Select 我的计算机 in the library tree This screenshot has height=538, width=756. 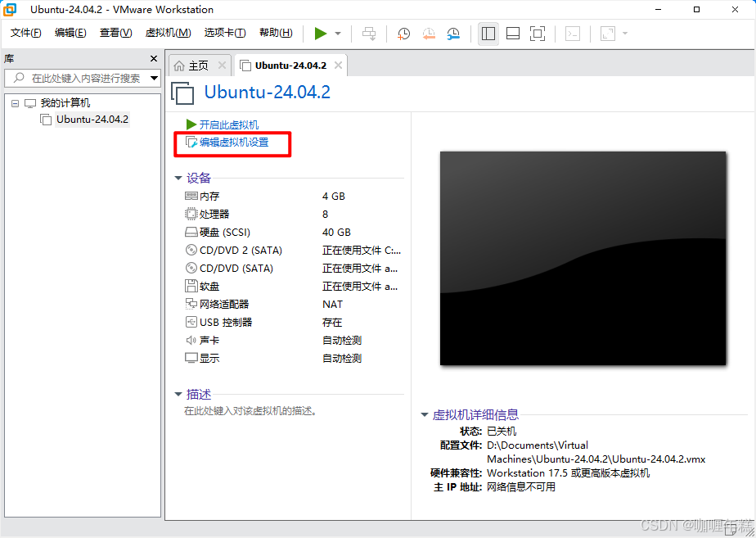[x=65, y=103]
